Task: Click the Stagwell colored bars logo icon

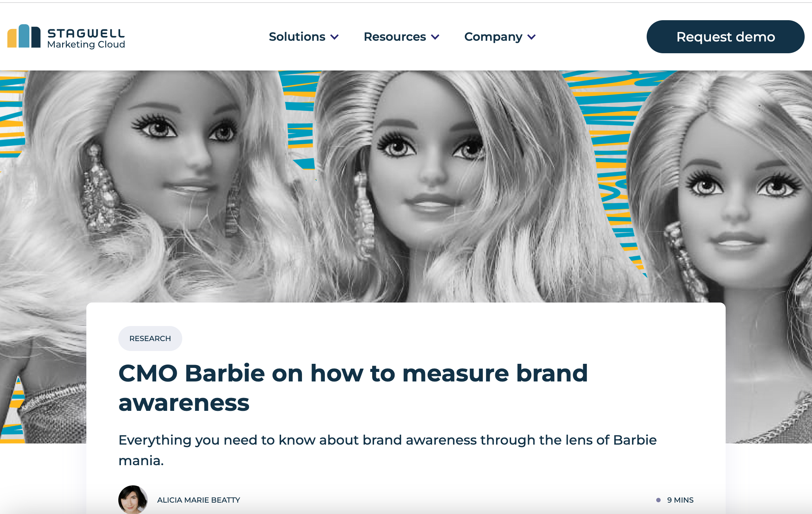Action: pyautogui.click(x=24, y=36)
